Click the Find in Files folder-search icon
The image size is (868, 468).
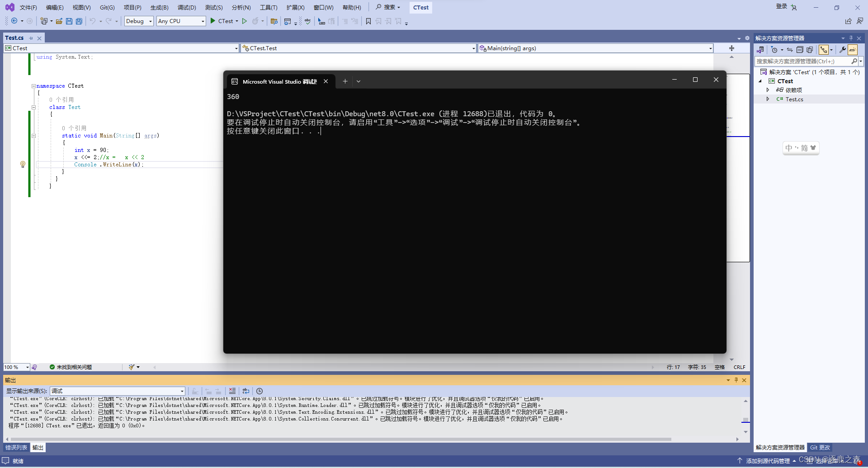point(274,21)
